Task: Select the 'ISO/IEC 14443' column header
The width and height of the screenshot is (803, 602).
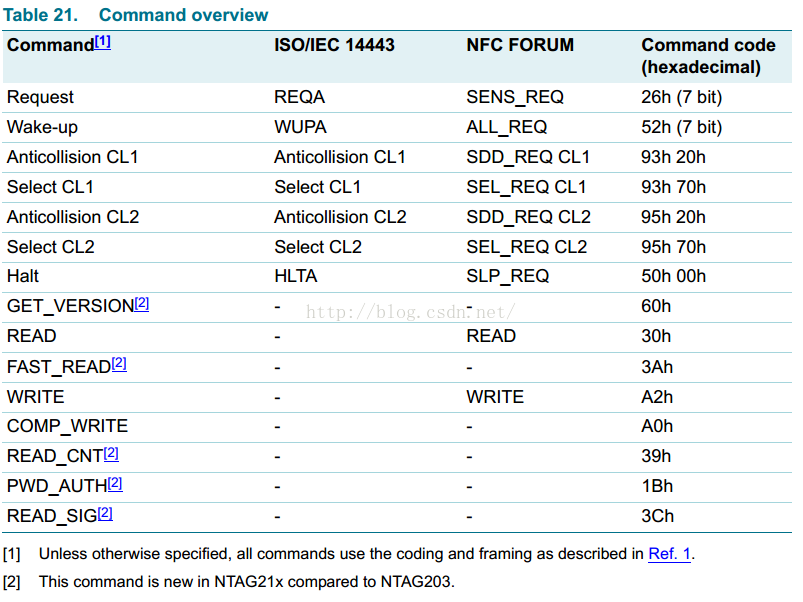Action: [x=334, y=45]
